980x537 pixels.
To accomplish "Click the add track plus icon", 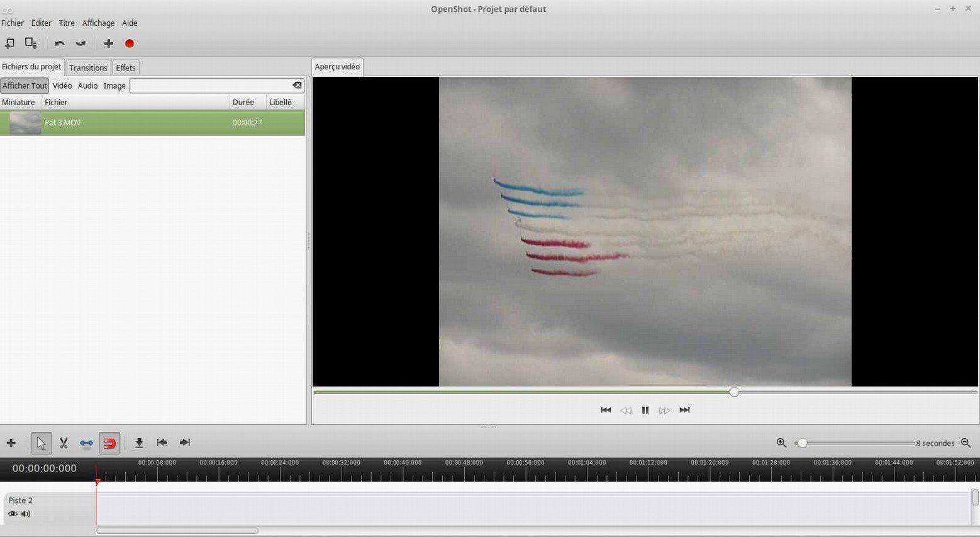I will [11, 443].
